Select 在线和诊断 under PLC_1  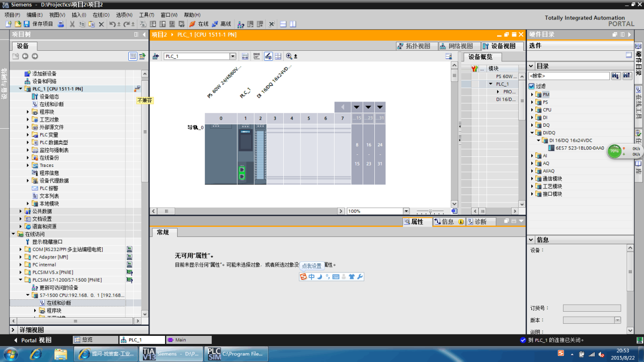pyautogui.click(x=51, y=104)
